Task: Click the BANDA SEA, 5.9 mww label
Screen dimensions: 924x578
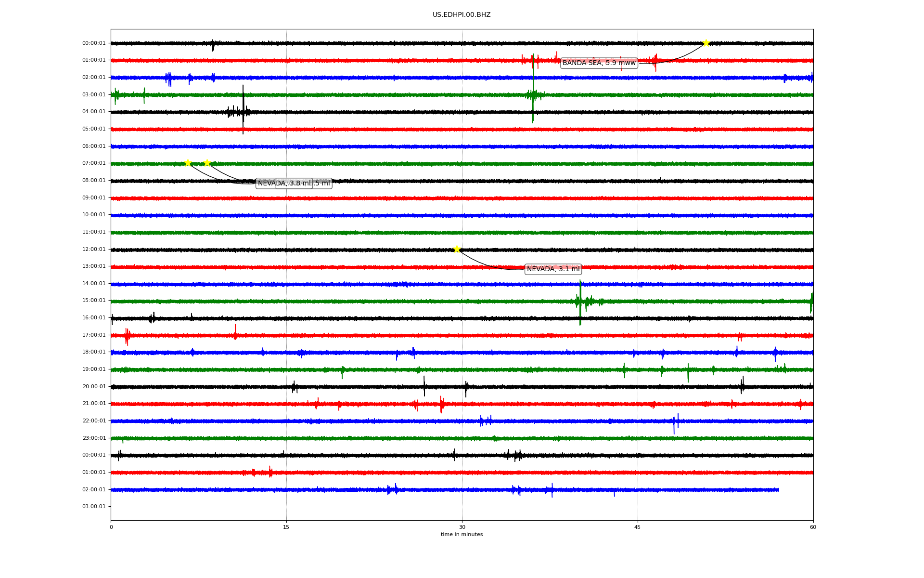Action: point(599,63)
